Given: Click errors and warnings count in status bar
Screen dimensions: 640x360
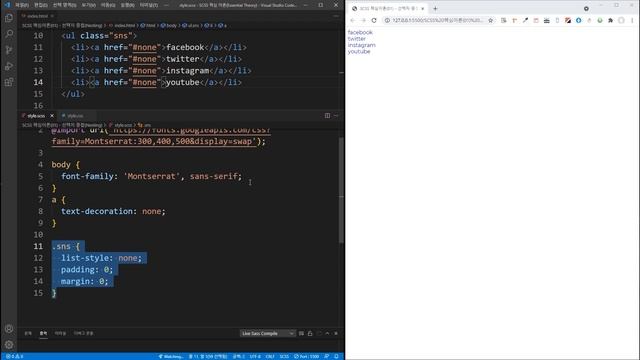Looking at the screenshot, I should pos(15,356).
